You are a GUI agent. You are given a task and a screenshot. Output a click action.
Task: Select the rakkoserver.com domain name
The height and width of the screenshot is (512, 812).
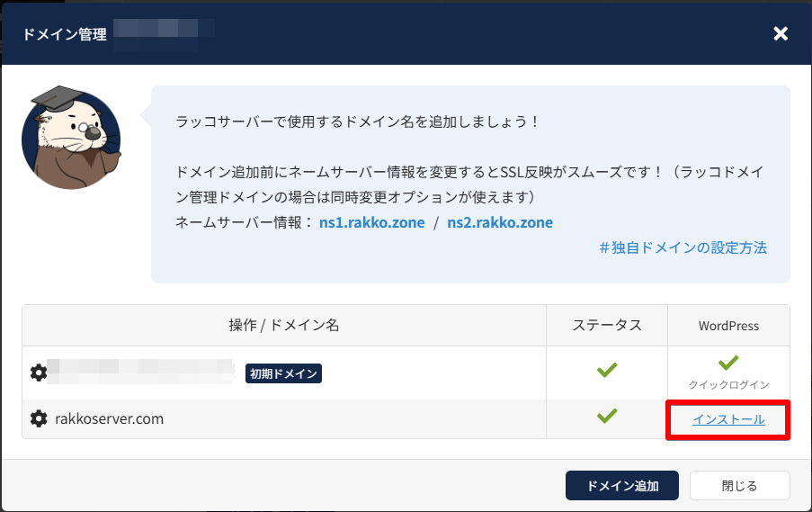pyautogui.click(x=109, y=419)
